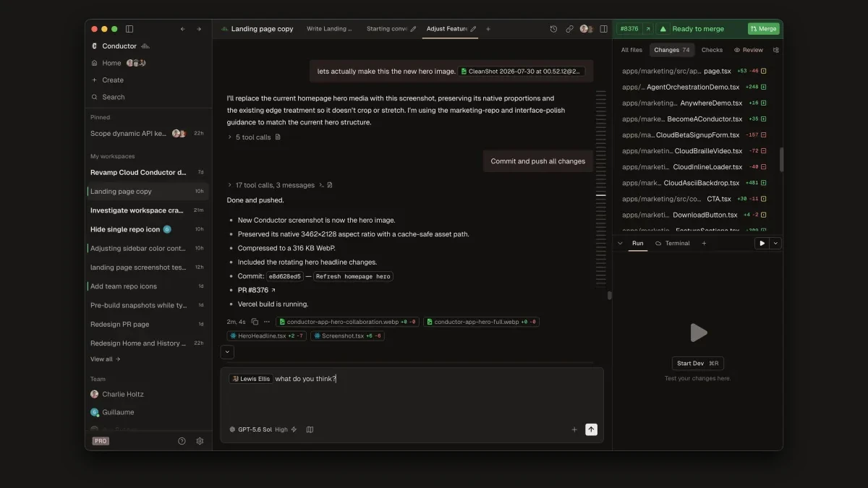Image resolution: width=868 pixels, height=488 pixels.
Task: Open the help question mark icon
Action: (x=182, y=441)
